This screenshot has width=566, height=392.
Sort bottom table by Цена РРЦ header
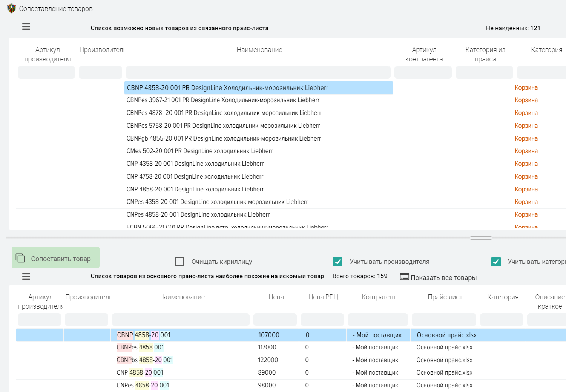point(323,297)
